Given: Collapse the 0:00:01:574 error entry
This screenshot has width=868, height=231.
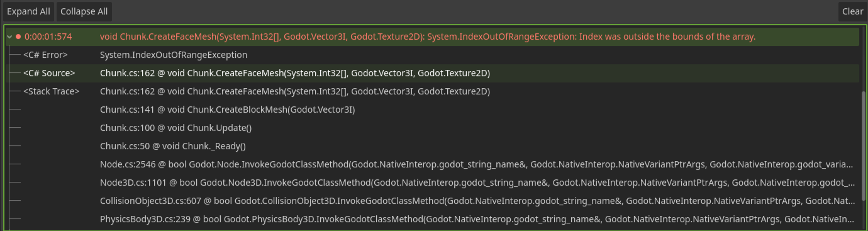Looking at the screenshot, I should point(9,37).
